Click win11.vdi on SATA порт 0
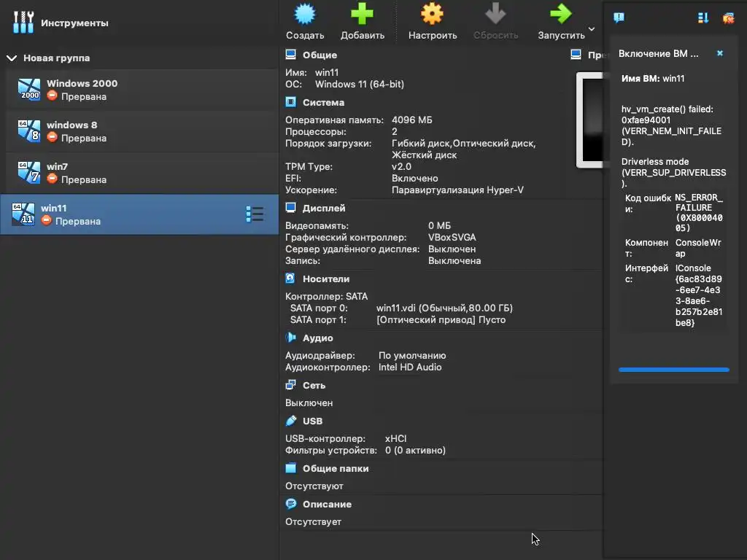The image size is (747, 560). (x=444, y=308)
